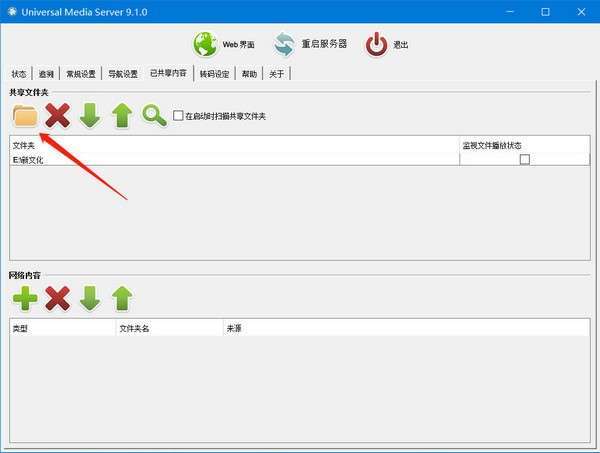Click the 文件夹 column header
This screenshot has width=600, height=453.
tap(234, 145)
